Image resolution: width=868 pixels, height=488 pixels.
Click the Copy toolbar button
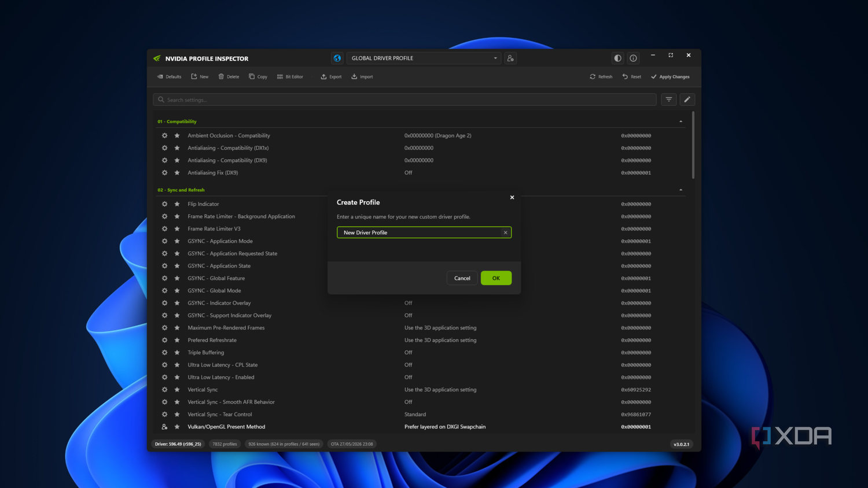point(258,77)
